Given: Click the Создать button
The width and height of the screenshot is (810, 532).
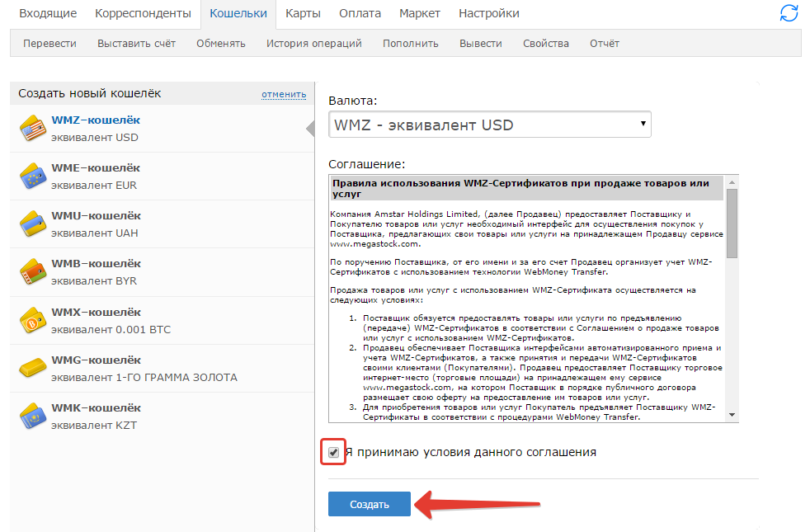Looking at the screenshot, I should click(x=370, y=504).
